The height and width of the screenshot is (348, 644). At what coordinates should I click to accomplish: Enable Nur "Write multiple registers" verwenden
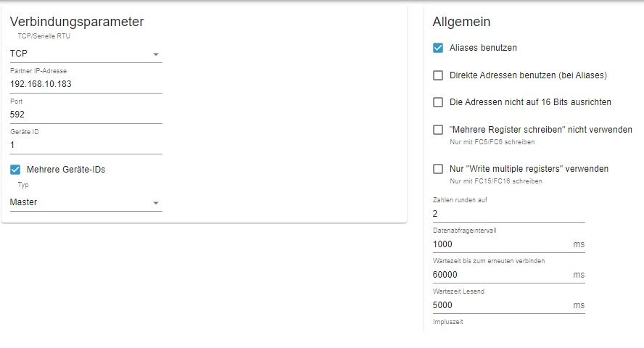point(438,169)
